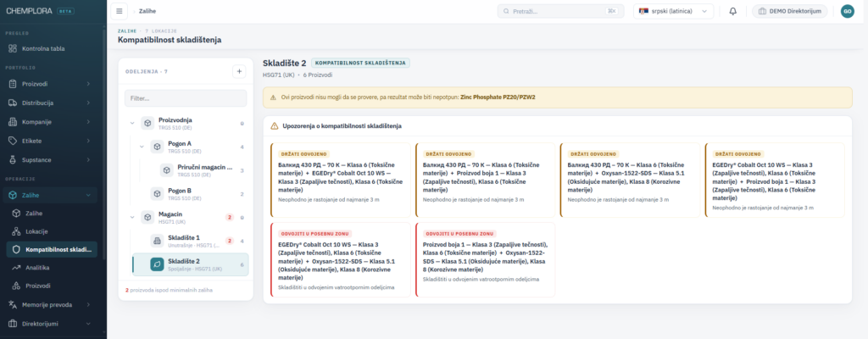Open the notifications bell

pos(733,11)
